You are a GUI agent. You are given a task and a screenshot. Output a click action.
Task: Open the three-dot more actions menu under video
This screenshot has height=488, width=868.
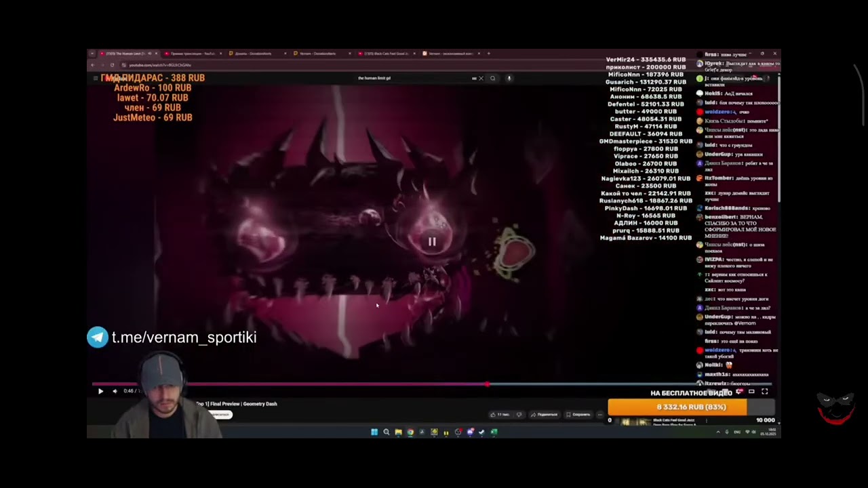tap(599, 414)
